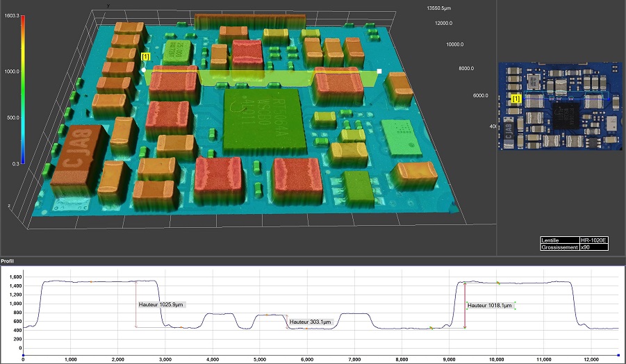Select the Hauteur 1018.1µm measurement label
Image resolution: width=626 pixels, height=364 pixels.
pyautogui.click(x=491, y=305)
